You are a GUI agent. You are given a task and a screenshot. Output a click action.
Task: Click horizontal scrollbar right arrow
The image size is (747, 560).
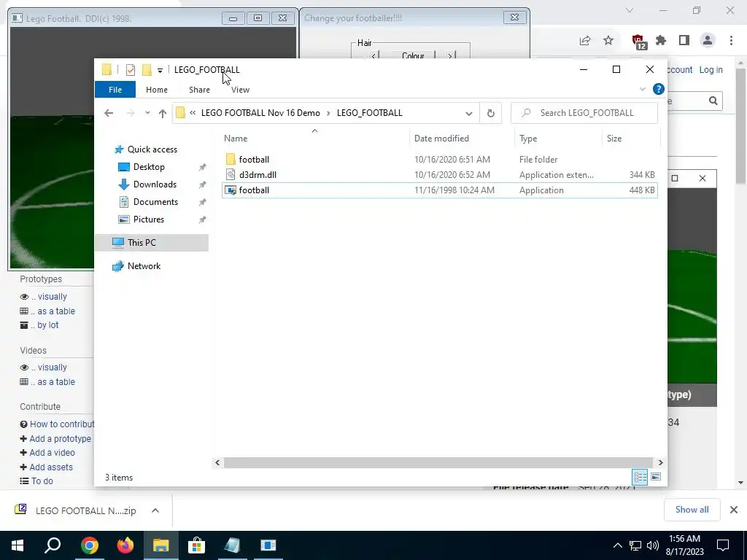click(x=660, y=462)
